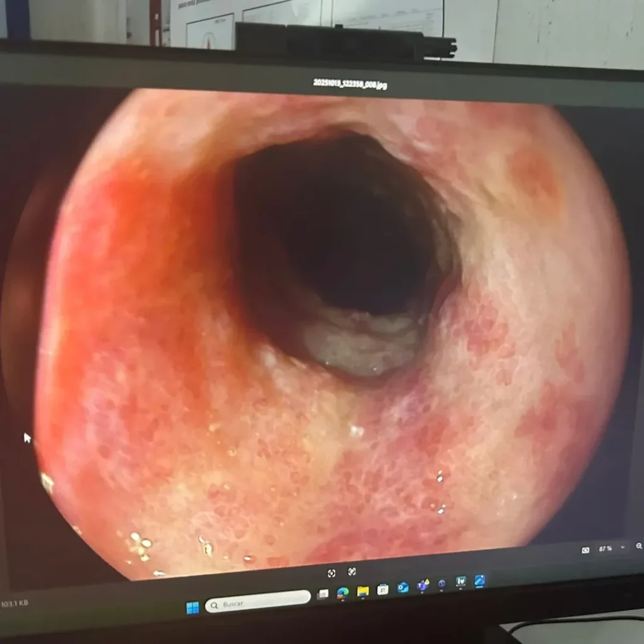
Task: Open File Explorer folder icon
Action: coord(363,591)
